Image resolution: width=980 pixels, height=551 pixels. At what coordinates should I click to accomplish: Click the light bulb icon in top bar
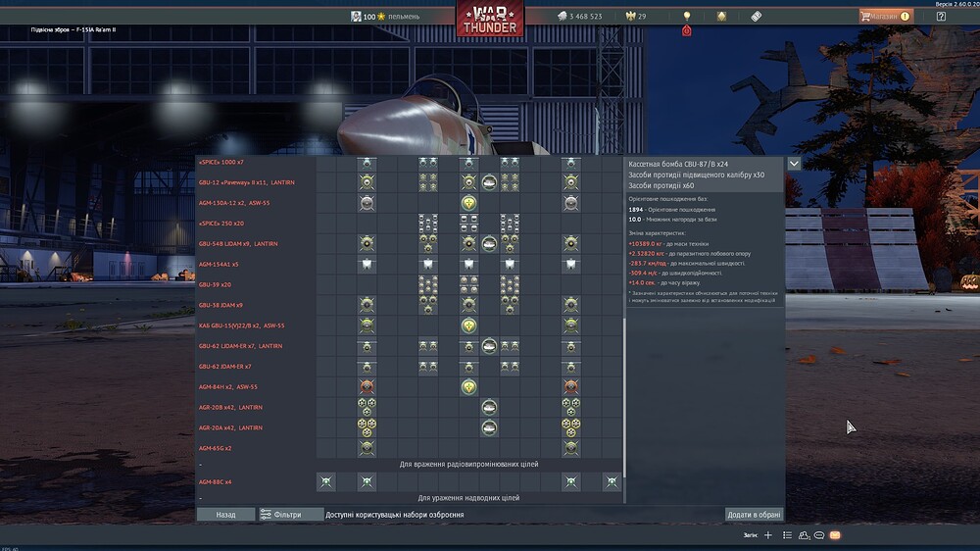pos(686,16)
